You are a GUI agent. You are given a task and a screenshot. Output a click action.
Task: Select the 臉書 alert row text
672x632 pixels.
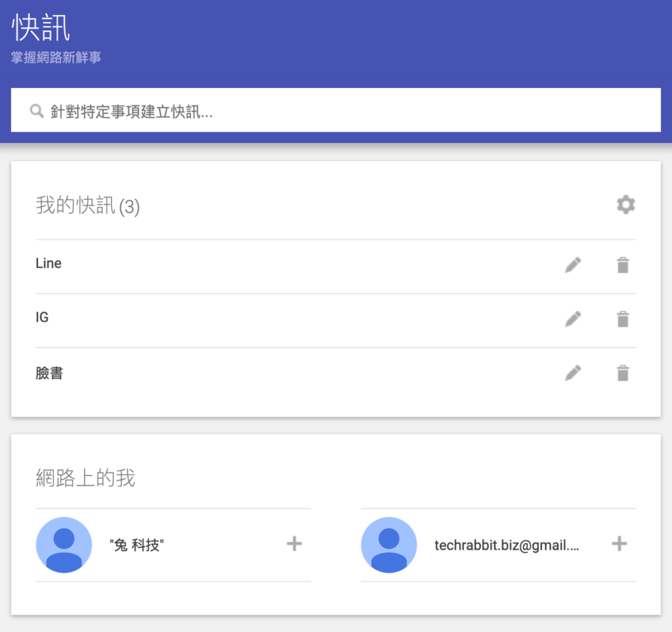click(x=49, y=373)
